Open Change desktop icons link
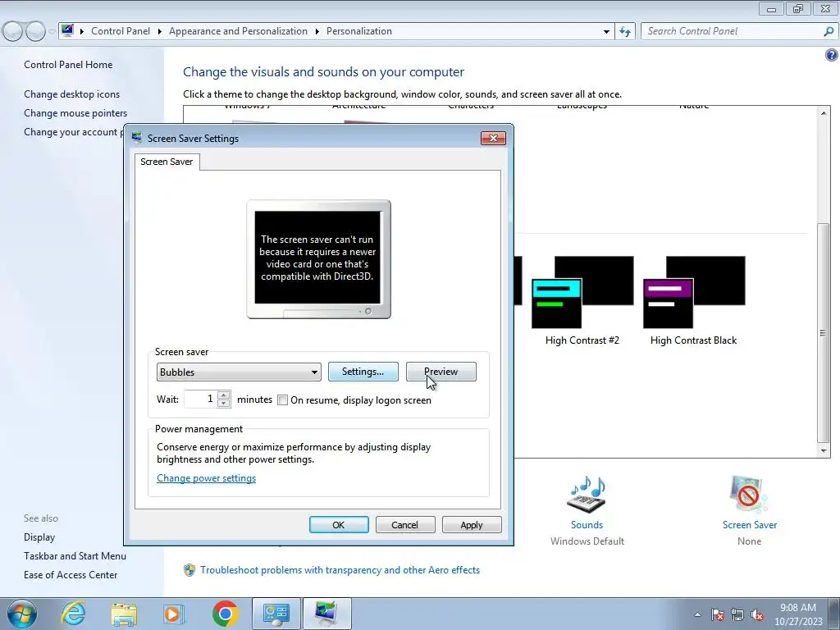Viewport: 840px width, 630px height. [x=72, y=94]
